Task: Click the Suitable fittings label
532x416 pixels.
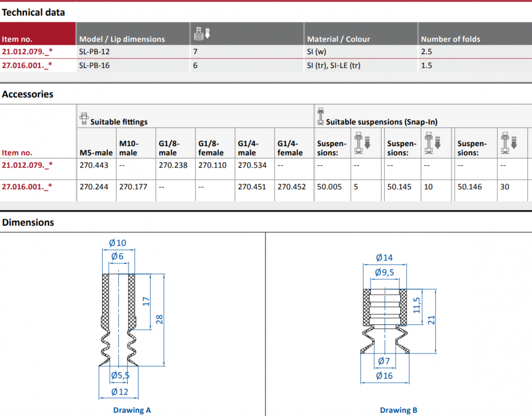Action: [x=119, y=122]
